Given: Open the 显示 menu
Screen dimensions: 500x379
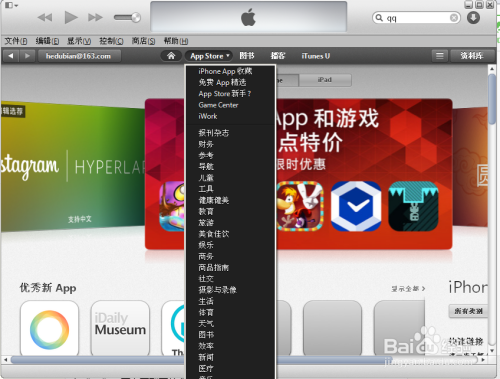Looking at the screenshot, I should [x=79, y=41].
